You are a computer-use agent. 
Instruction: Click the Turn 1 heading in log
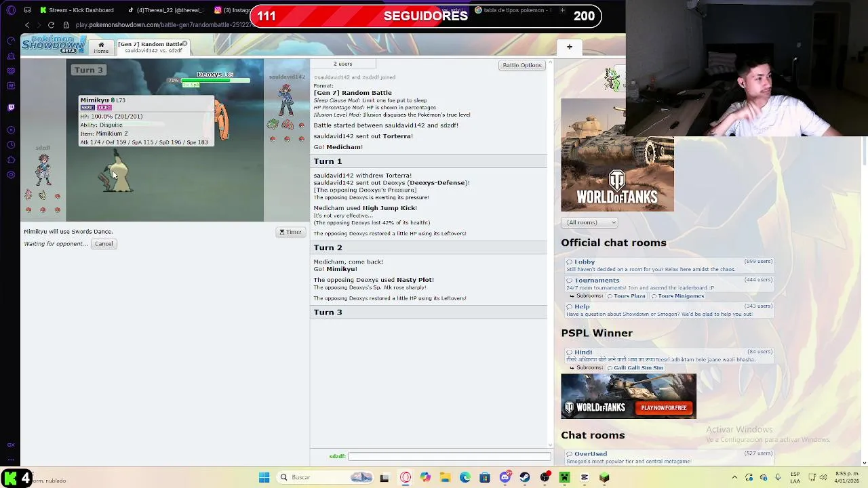click(x=328, y=161)
